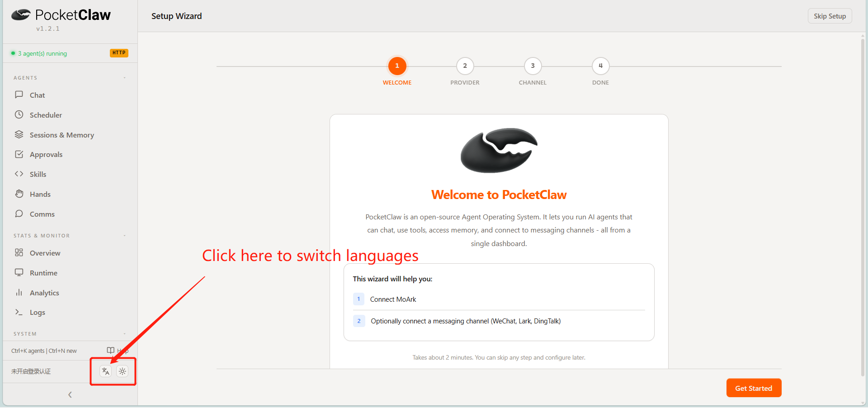Click the 'Takes about 2 minutes' note
868x408 pixels.
pos(499,357)
